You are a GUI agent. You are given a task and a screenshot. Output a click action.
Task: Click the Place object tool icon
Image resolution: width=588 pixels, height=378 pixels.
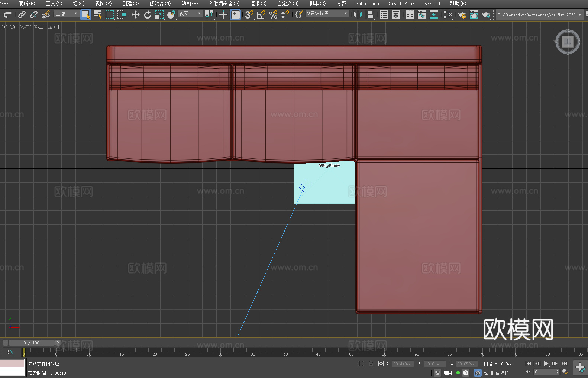click(x=171, y=14)
